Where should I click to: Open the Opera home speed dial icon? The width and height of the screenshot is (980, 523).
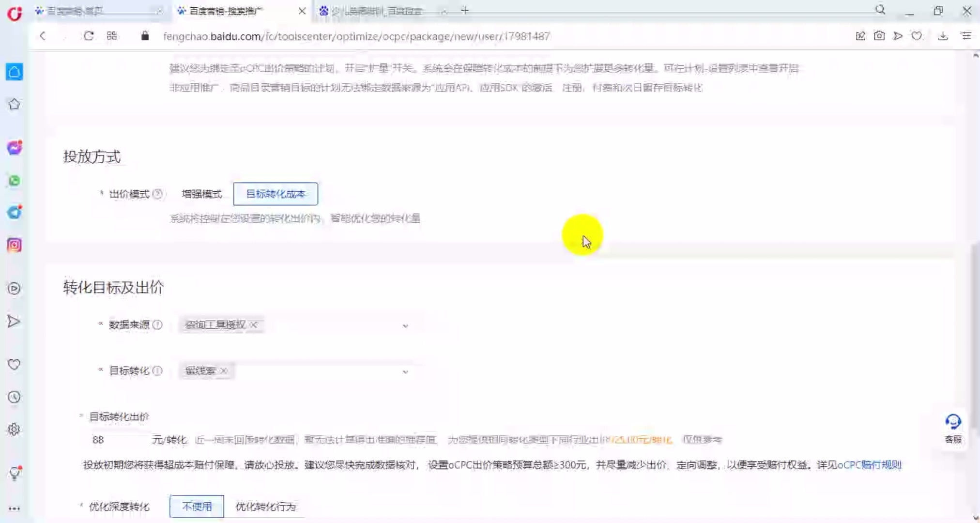click(14, 71)
